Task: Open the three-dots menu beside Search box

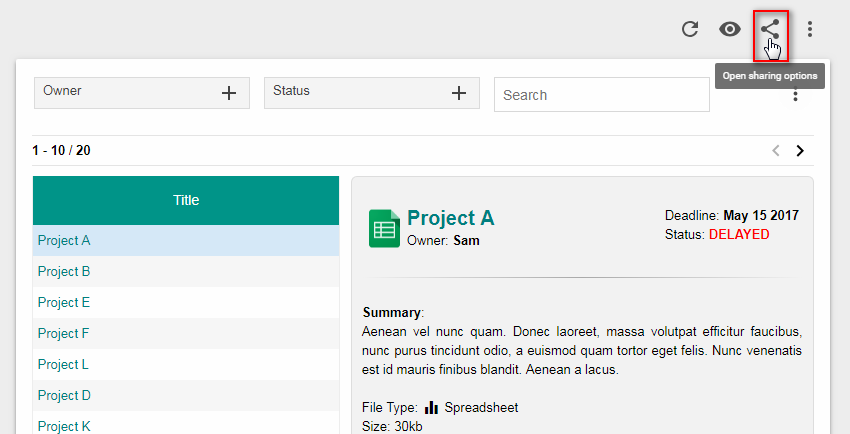Action: tap(795, 94)
